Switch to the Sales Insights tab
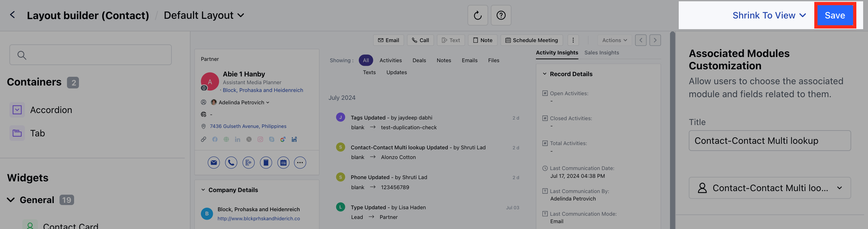This screenshot has height=229, width=868. (601, 52)
